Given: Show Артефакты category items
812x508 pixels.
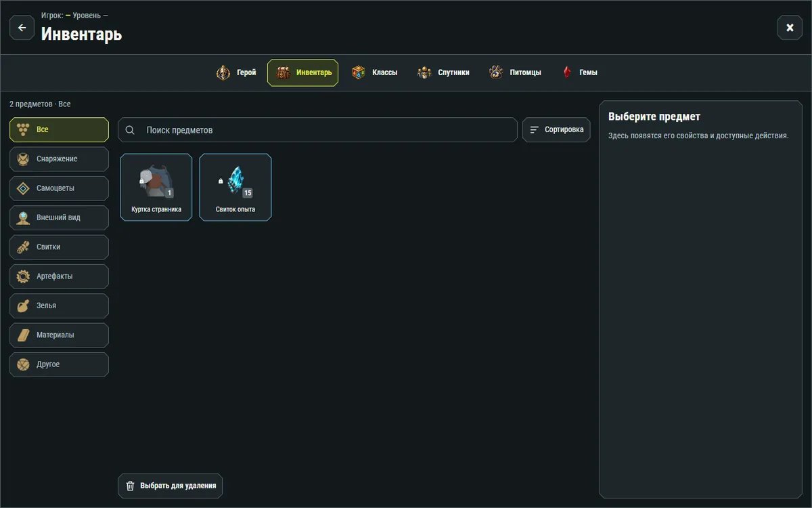Looking at the screenshot, I should [59, 276].
